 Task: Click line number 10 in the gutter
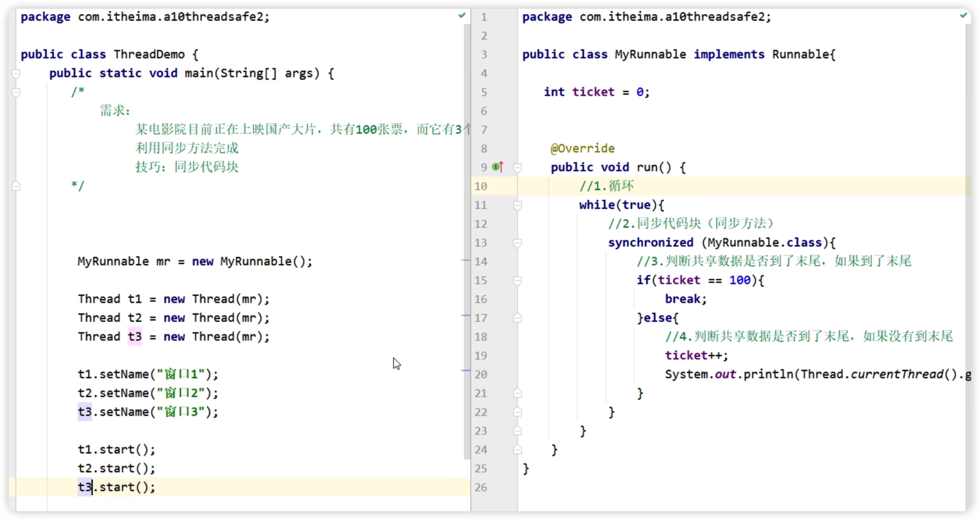click(x=481, y=186)
